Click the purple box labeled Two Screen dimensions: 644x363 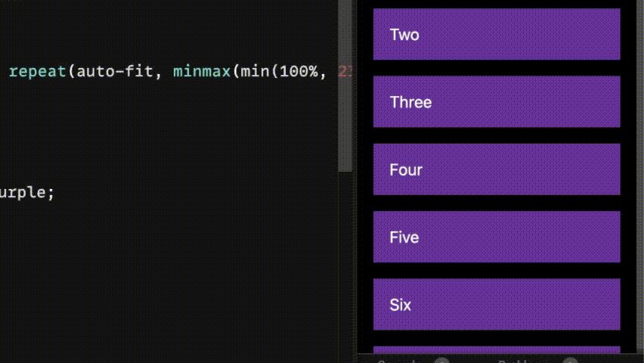(x=497, y=34)
